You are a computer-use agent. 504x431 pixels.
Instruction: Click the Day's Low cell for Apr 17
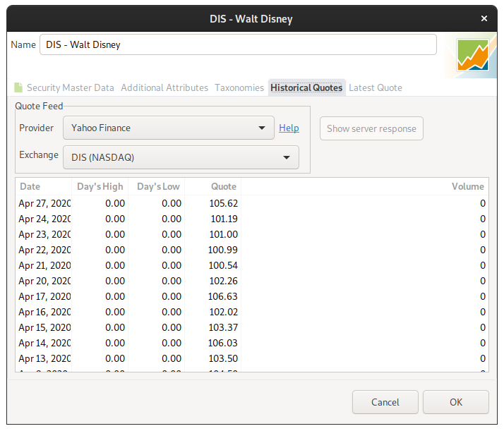coord(172,296)
